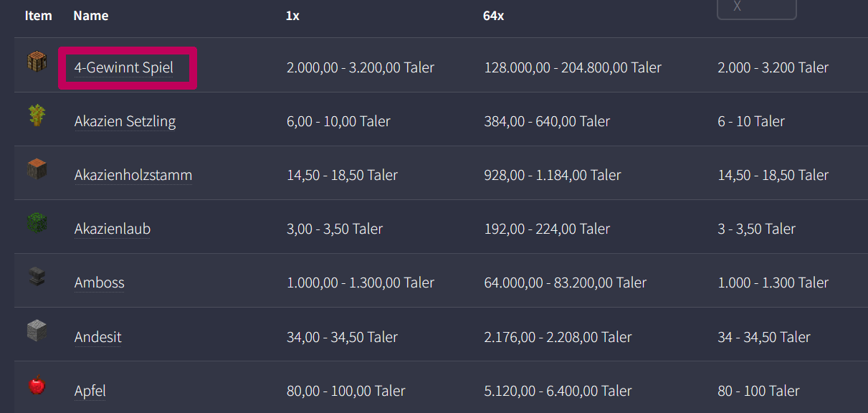The image size is (868, 413).
Task: Click the Akazien Setzling sapling icon
Action: click(37, 115)
